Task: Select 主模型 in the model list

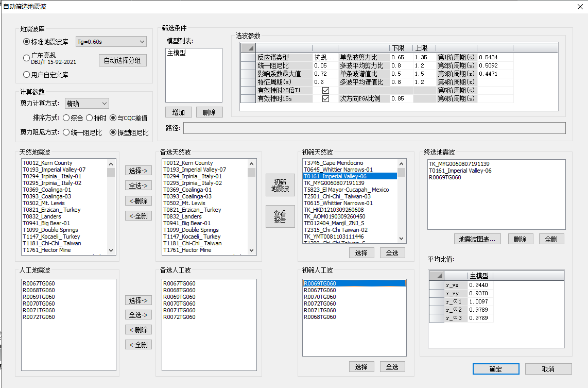Action: pyautogui.click(x=177, y=53)
